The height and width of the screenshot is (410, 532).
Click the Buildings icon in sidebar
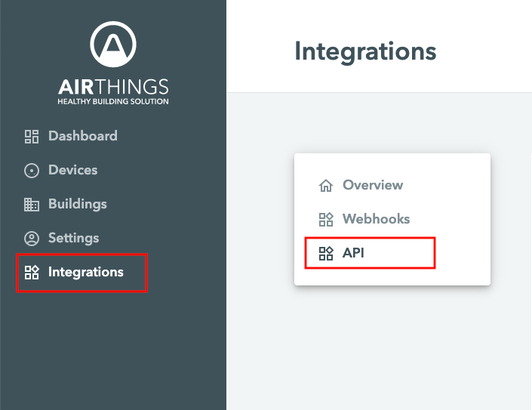(x=32, y=205)
